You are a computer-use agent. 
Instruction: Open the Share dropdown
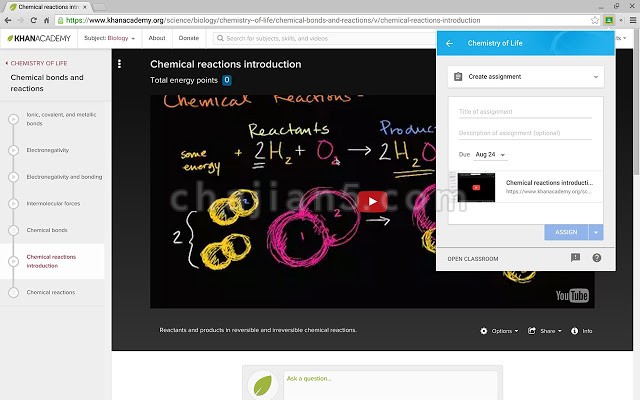click(551, 331)
